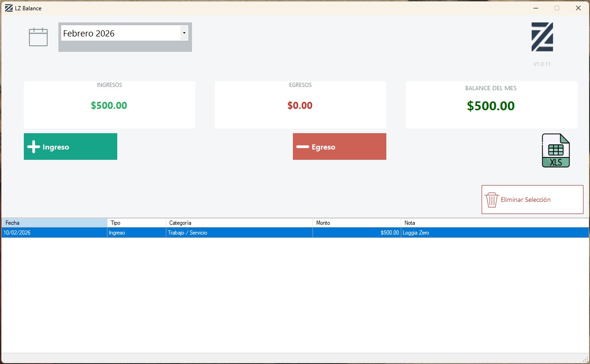Add a new expense with the Egreso button
Screen dimensions: 590x364
(x=339, y=147)
